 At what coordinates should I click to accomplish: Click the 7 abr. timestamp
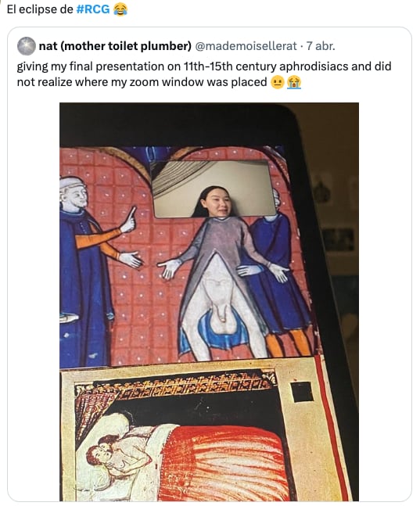coord(321,46)
